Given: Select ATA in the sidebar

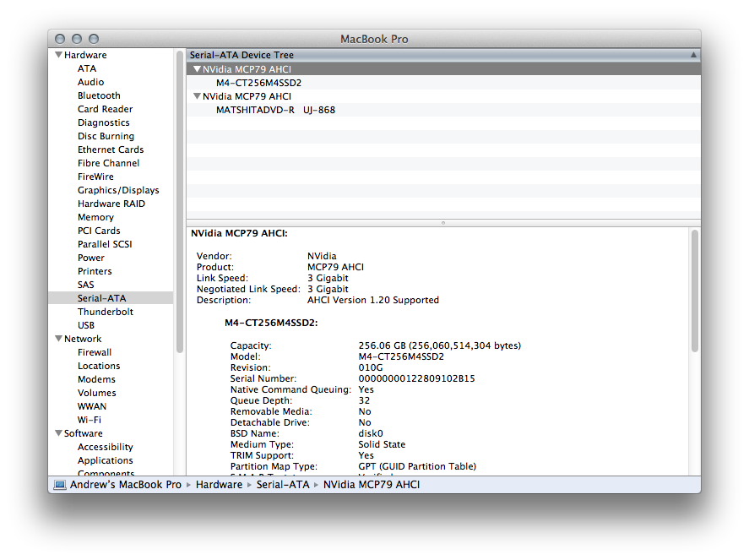Looking at the screenshot, I should (x=87, y=68).
